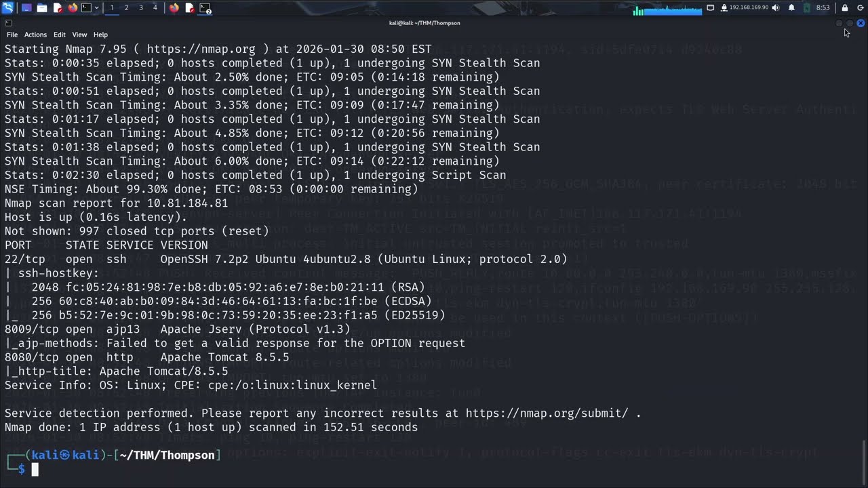Screen dimensions: 868x488
Task: Click 'OpenSSH 7.2p2' version text
Action: [x=205, y=259]
